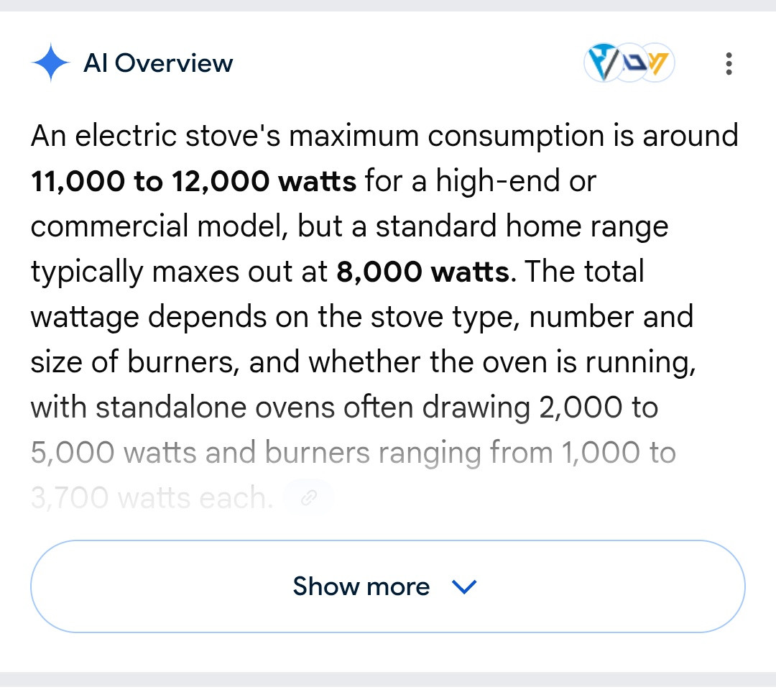Click the phrase 'standalone ovens often drawing'
This screenshot has width=776, height=700.
pyautogui.click(x=313, y=407)
